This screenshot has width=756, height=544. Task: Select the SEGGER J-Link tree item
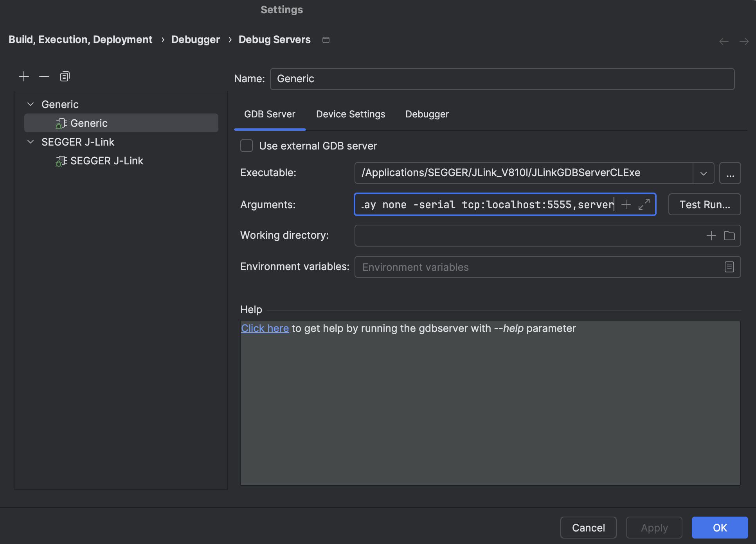point(106,160)
